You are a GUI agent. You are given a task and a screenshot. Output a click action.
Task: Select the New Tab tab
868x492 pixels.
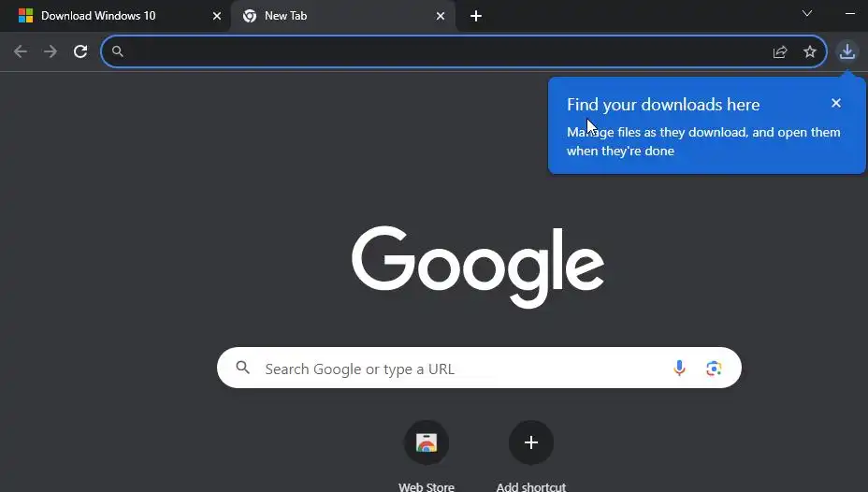343,16
